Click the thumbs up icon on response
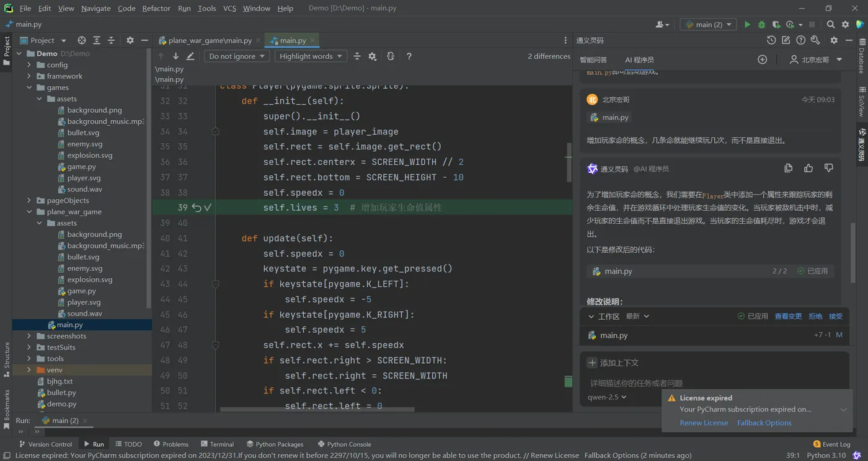 [808, 168]
